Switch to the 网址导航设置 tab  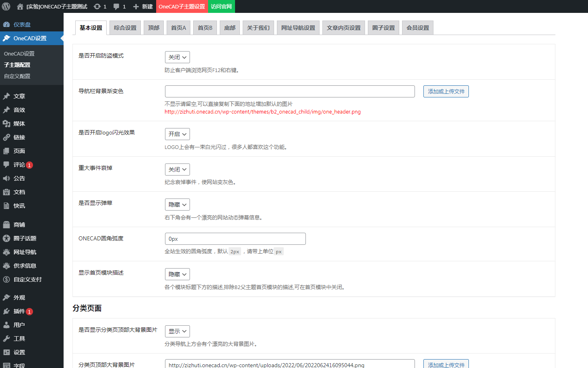(x=298, y=28)
